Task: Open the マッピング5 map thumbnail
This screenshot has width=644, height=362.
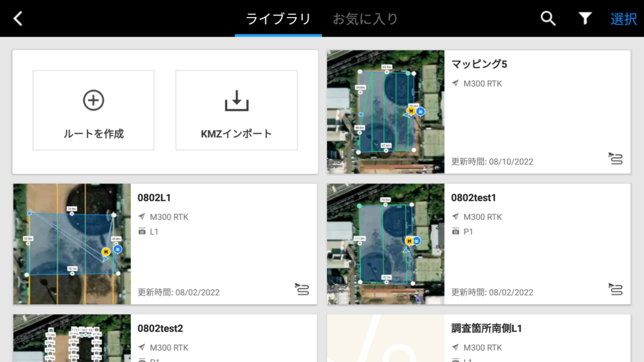Action: [x=386, y=111]
